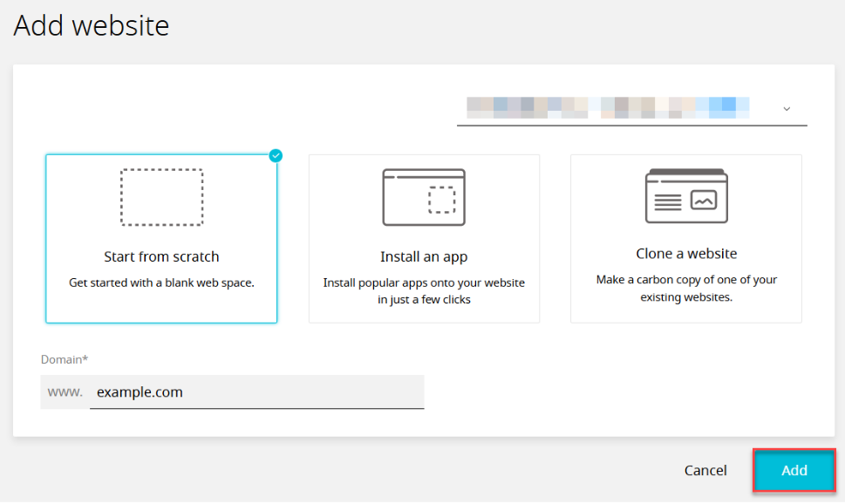The width and height of the screenshot is (845, 504).
Task: Select the Start from scratch option card
Action: click(x=161, y=239)
